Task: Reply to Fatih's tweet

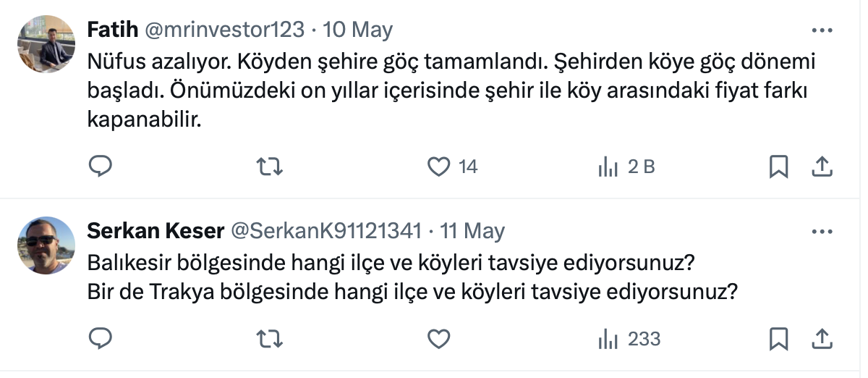Action: click(x=101, y=167)
